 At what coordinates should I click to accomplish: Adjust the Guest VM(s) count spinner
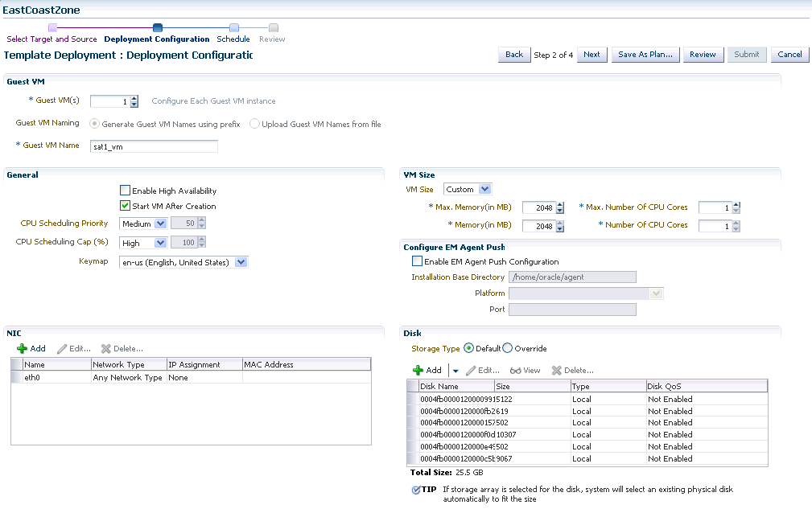point(134,101)
